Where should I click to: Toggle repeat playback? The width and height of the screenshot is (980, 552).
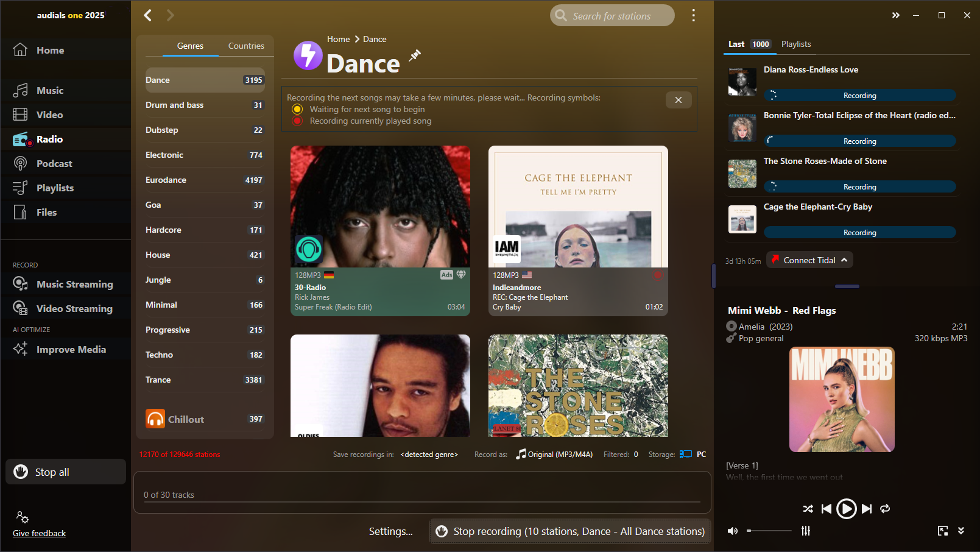885,509
